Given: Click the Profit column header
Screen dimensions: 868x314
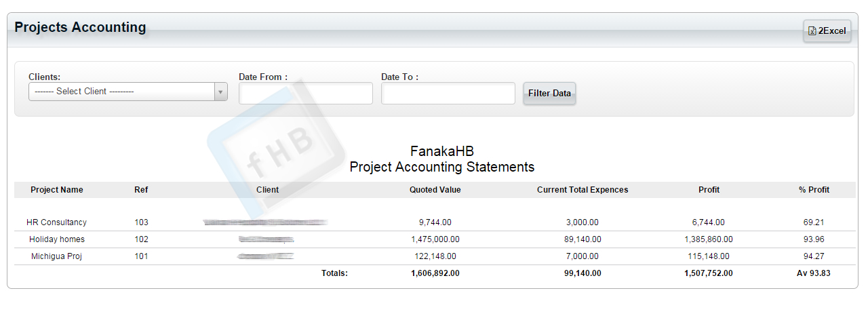Looking at the screenshot, I should click(x=709, y=190).
